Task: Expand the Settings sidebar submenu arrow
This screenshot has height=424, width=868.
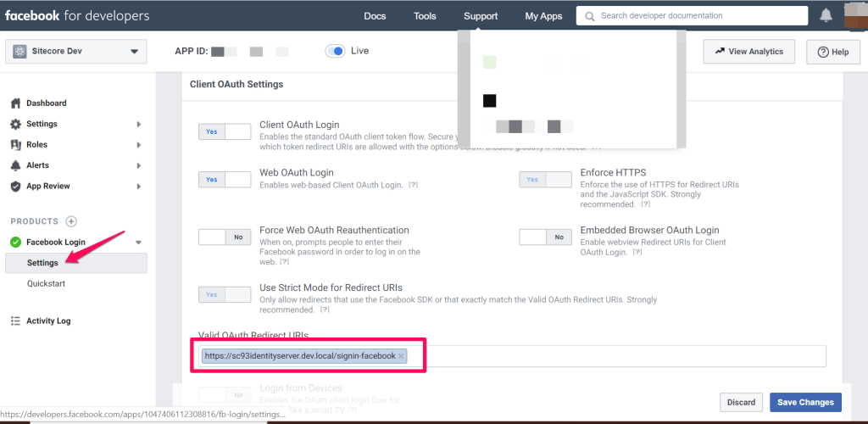Action: coord(138,125)
